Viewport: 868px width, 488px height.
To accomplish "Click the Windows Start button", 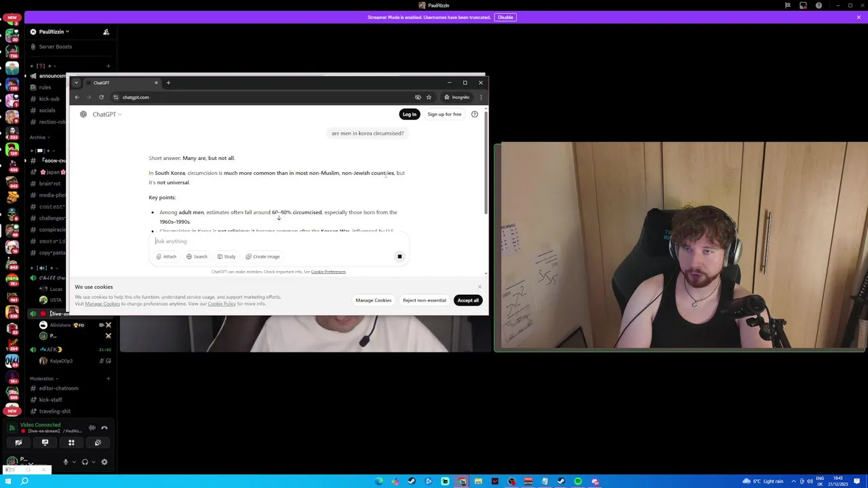I will [7, 481].
